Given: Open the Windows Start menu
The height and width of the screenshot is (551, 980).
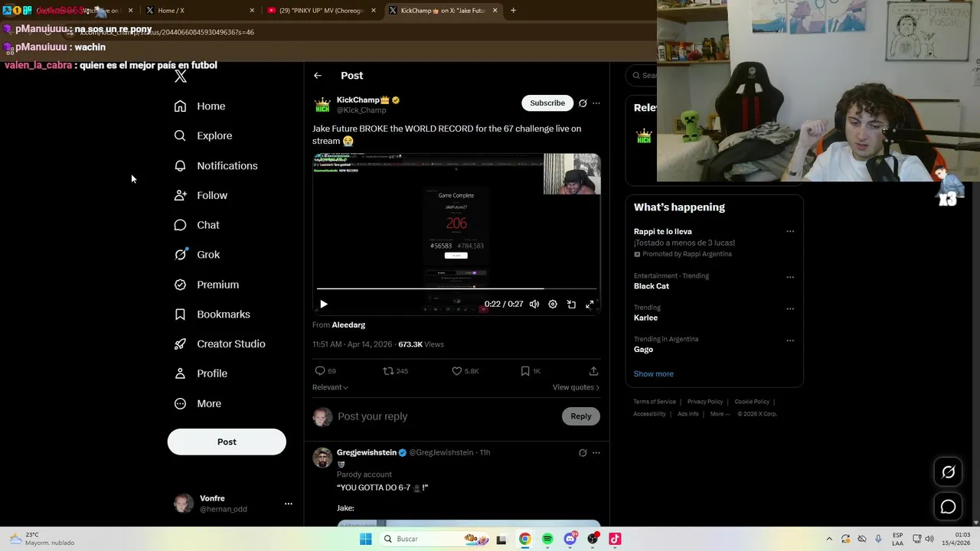Looking at the screenshot, I should pos(366,539).
